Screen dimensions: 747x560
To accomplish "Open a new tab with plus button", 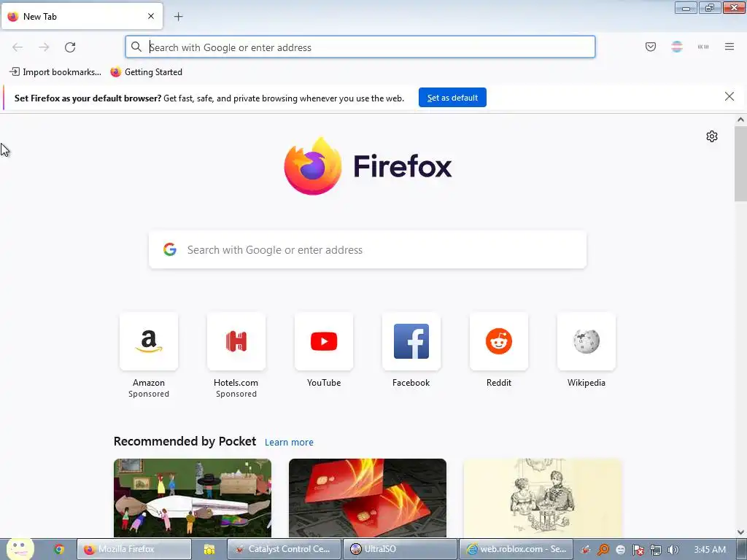I will [178, 17].
